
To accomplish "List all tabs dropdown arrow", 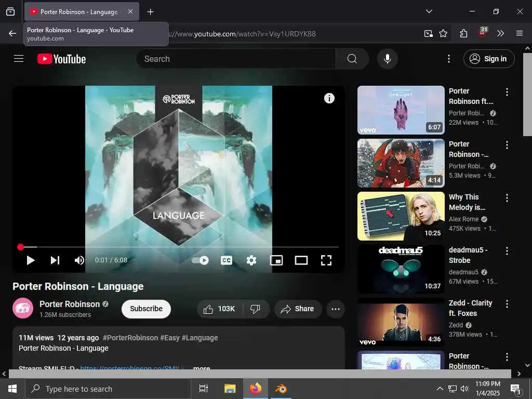I will point(429,11).
